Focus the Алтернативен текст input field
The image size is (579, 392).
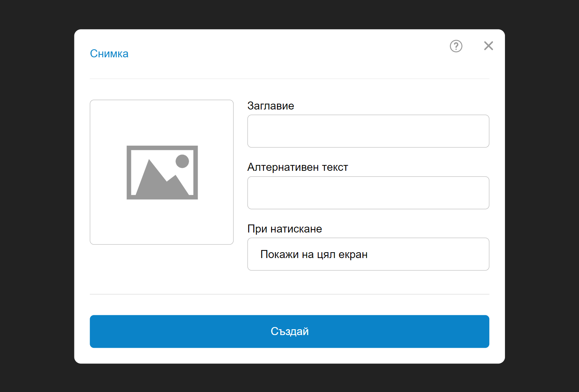click(x=368, y=193)
